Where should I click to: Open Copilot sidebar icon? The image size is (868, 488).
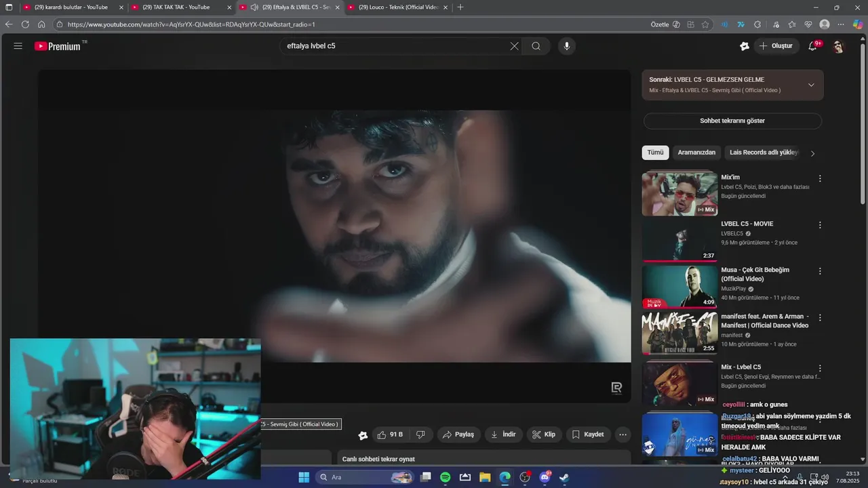coord(858,24)
